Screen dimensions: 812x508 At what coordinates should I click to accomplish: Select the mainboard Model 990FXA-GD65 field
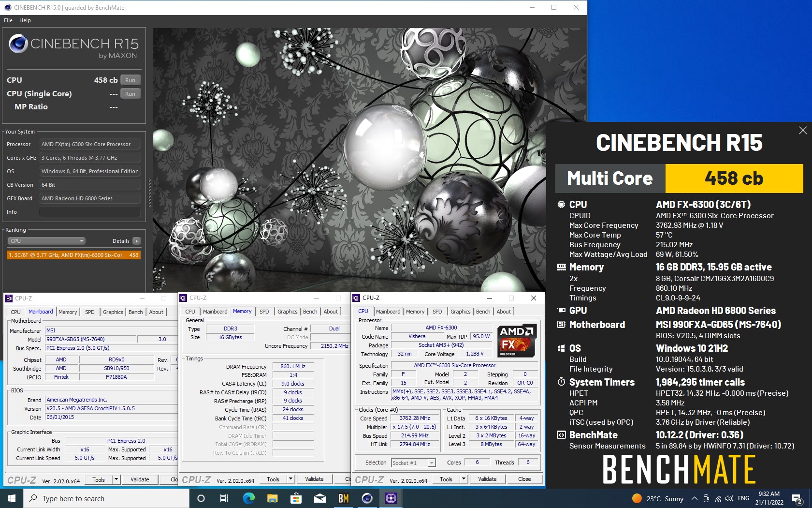coord(90,339)
